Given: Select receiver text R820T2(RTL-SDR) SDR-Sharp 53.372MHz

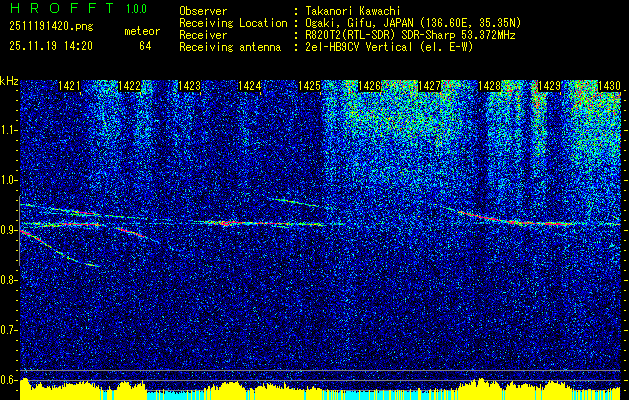Looking at the screenshot, I should pos(410,35).
